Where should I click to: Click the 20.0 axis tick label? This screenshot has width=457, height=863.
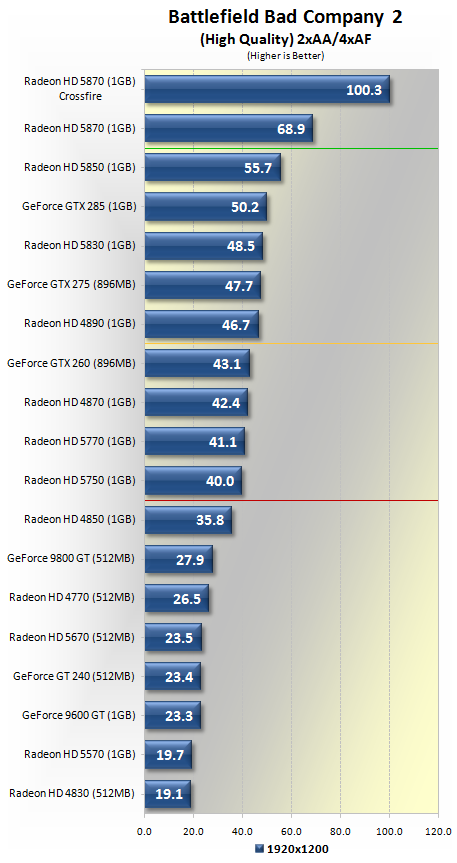point(193,831)
